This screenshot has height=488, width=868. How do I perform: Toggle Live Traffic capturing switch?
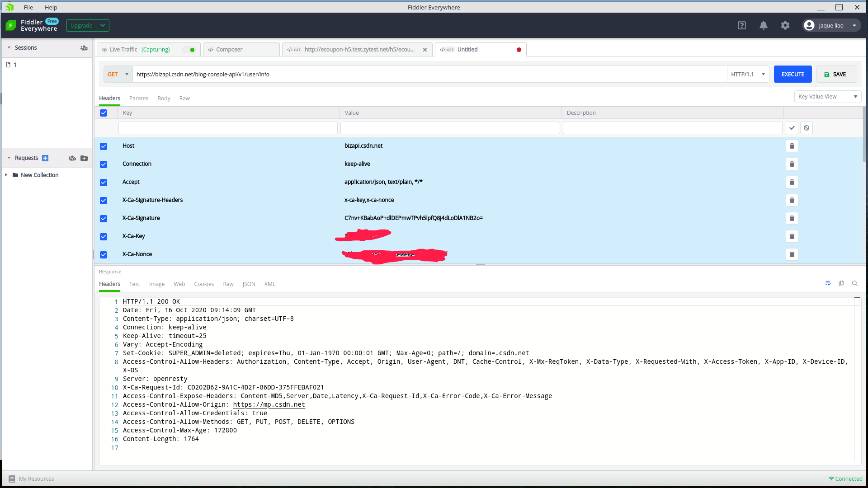(189, 50)
